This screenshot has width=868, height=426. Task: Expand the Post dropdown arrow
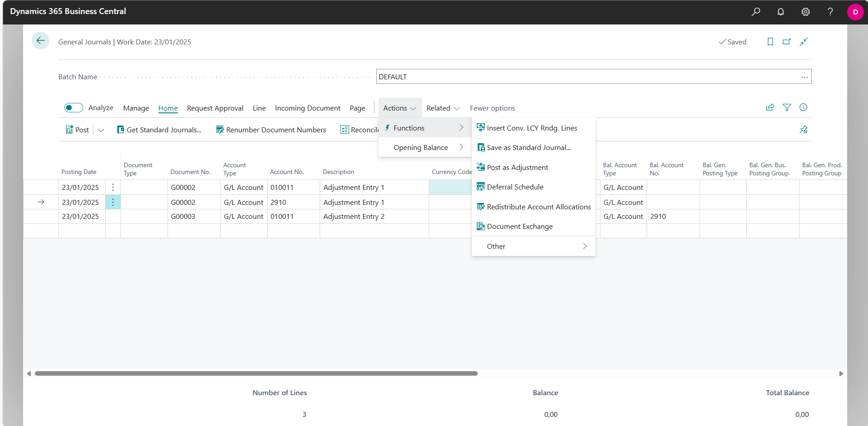(x=101, y=130)
